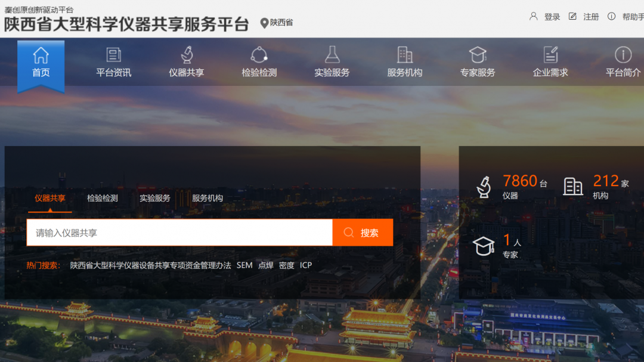Click the 首页 home icon
This screenshot has width=644, height=362.
pos(41,55)
